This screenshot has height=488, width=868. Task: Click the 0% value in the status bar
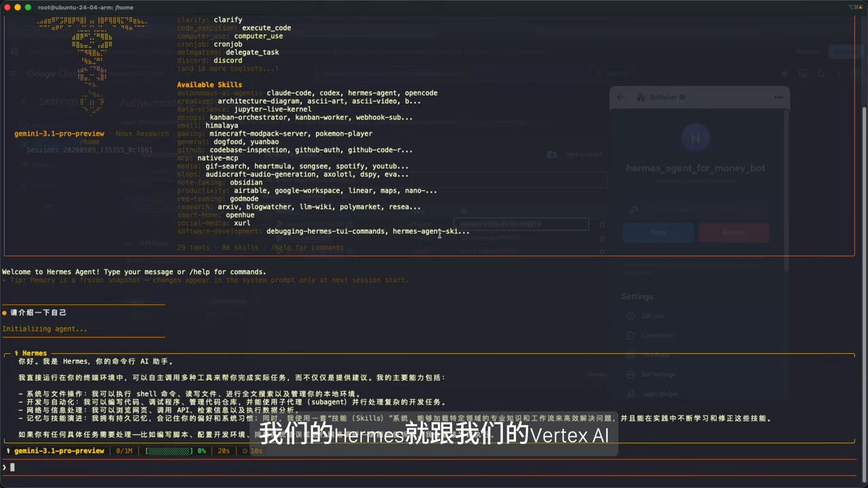pos(201,451)
